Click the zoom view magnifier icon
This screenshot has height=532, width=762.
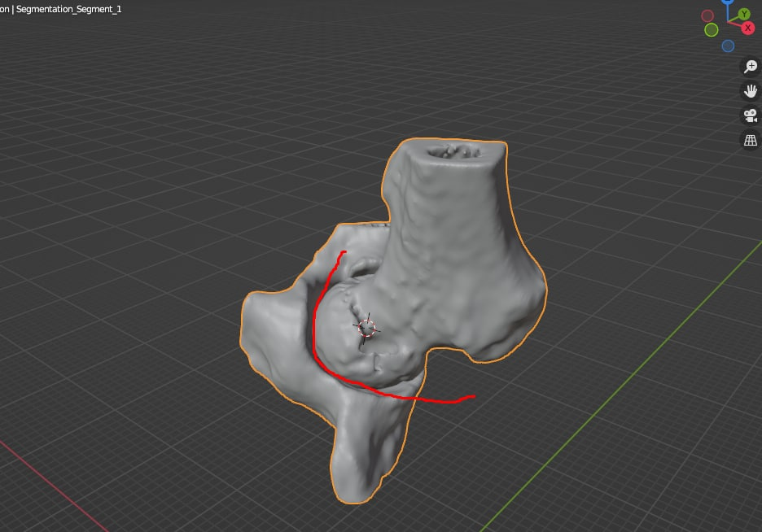pos(751,66)
